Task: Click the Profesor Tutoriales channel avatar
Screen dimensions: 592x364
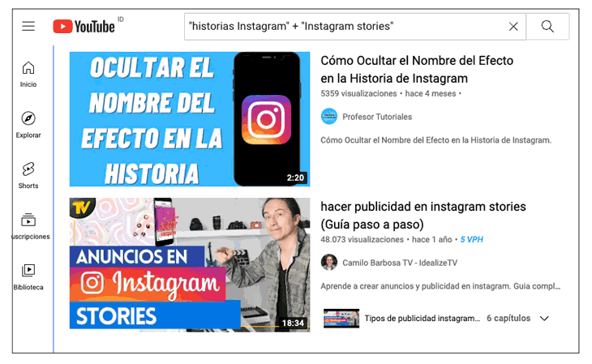Action: tap(329, 116)
